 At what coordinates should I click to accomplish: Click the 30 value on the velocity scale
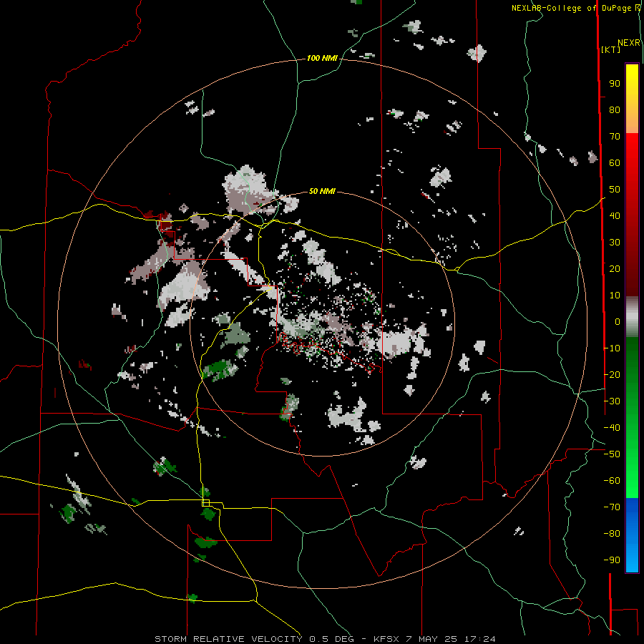(615, 243)
